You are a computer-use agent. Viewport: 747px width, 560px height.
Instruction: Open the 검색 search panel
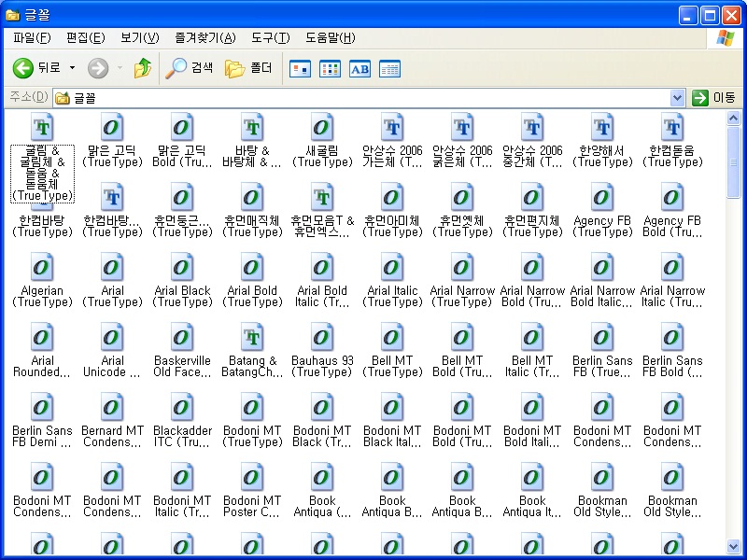coord(190,68)
